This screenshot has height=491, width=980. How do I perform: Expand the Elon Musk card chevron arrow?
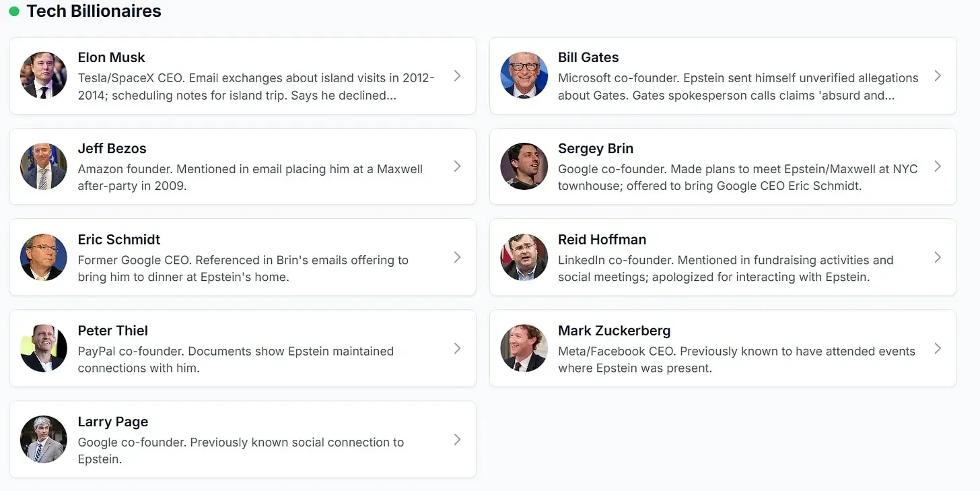pyautogui.click(x=457, y=75)
